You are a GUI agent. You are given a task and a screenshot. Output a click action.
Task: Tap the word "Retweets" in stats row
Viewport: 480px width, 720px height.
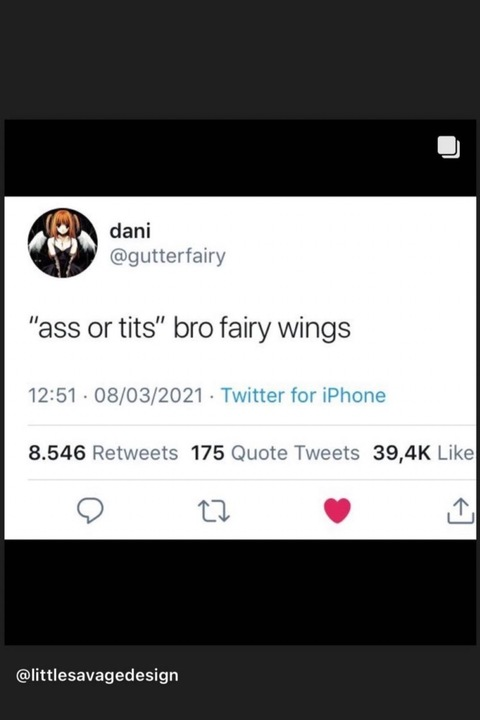(135, 453)
